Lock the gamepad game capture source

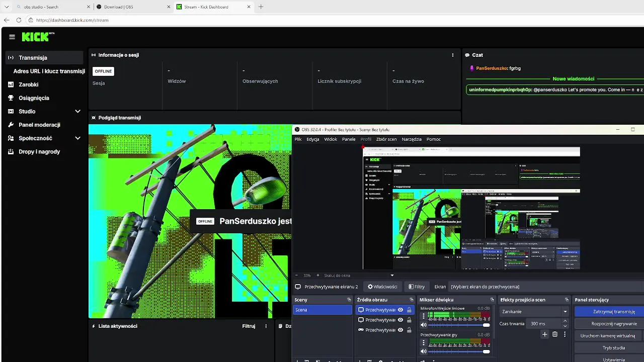click(409, 330)
